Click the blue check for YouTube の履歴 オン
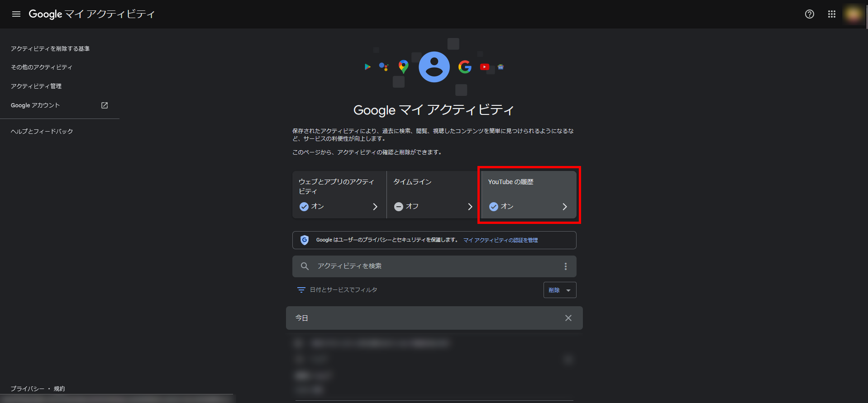The image size is (868, 403). coord(494,207)
